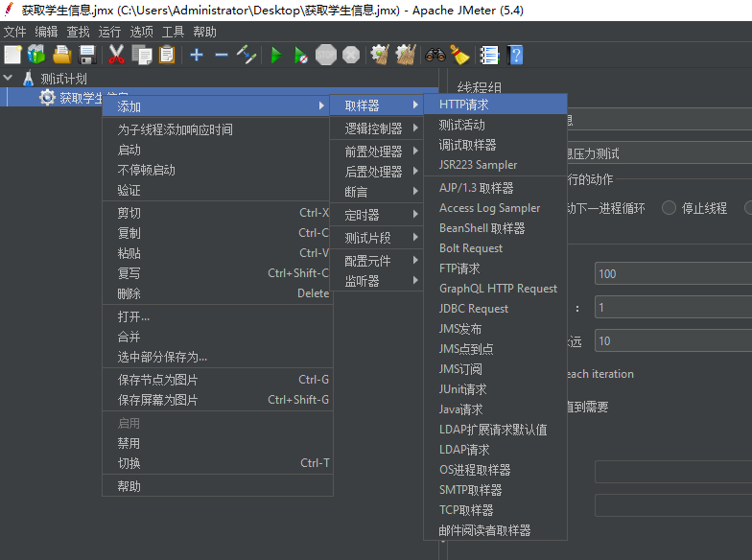Expand the 配置元件 submenu
The image size is (752, 560).
(376, 261)
